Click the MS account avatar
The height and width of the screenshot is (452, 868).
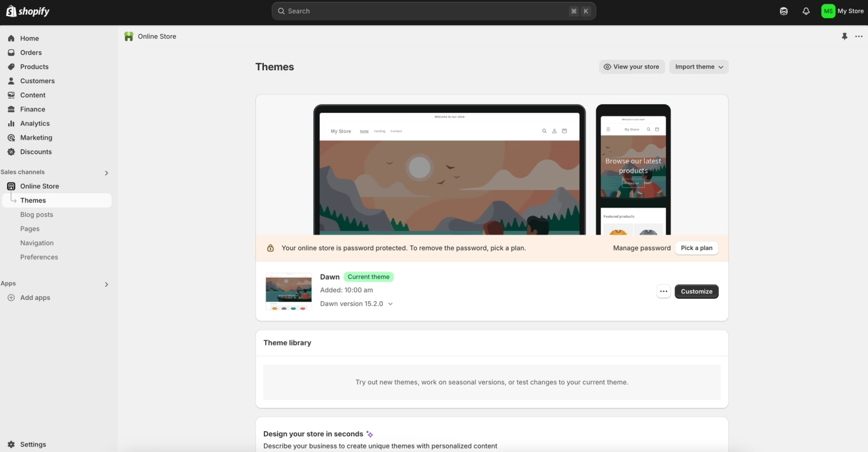point(828,11)
